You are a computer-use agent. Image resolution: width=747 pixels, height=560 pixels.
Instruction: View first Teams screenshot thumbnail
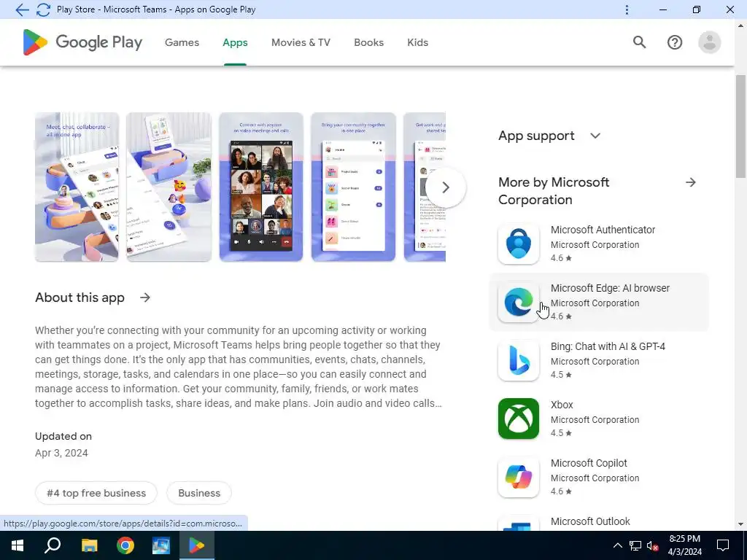77,187
